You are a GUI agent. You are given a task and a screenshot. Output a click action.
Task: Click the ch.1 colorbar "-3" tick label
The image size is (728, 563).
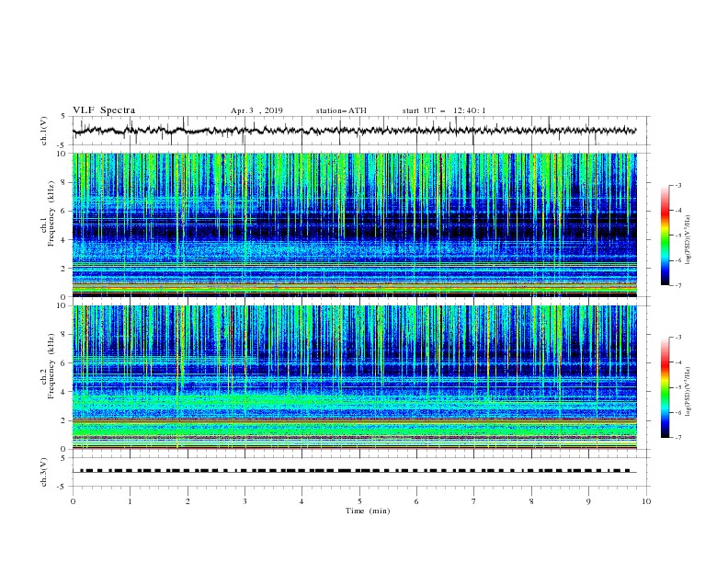[677, 185]
